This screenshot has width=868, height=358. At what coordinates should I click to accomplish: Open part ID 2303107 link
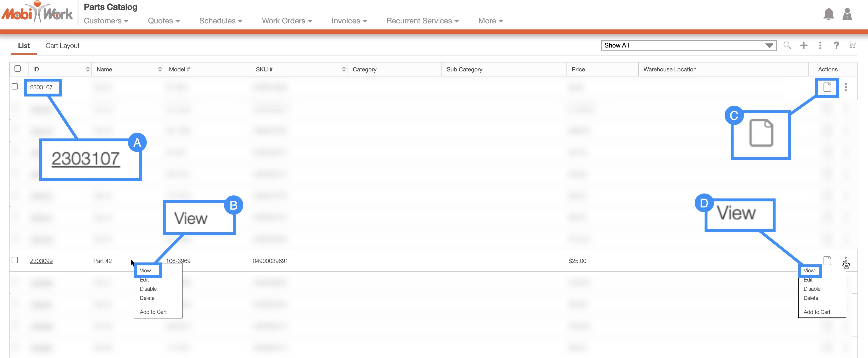click(41, 87)
